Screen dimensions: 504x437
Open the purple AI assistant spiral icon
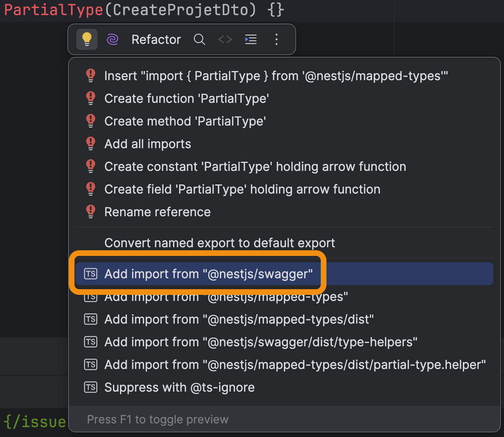(113, 39)
